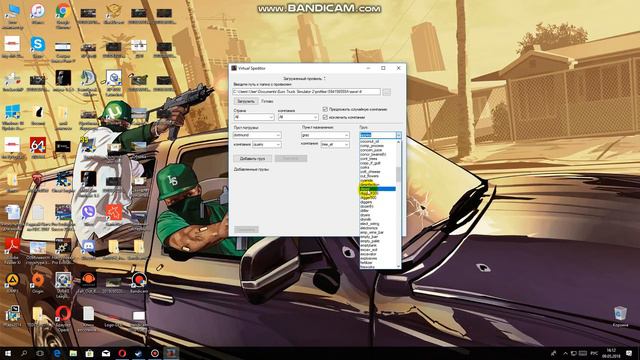This screenshot has height=360, width=640.
Task: Click the Груз combo box text field
Action: 378,135
